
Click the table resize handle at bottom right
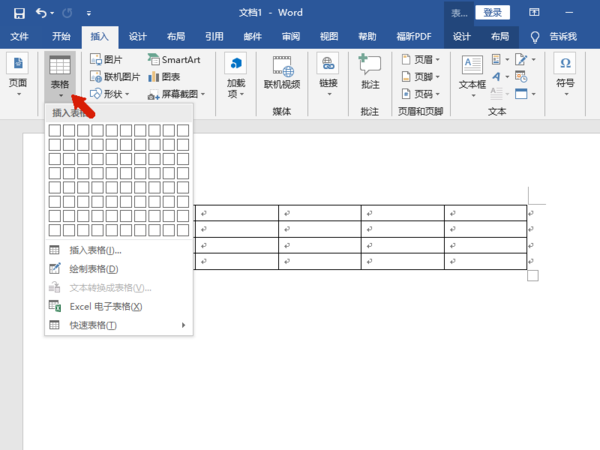coord(533,276)
